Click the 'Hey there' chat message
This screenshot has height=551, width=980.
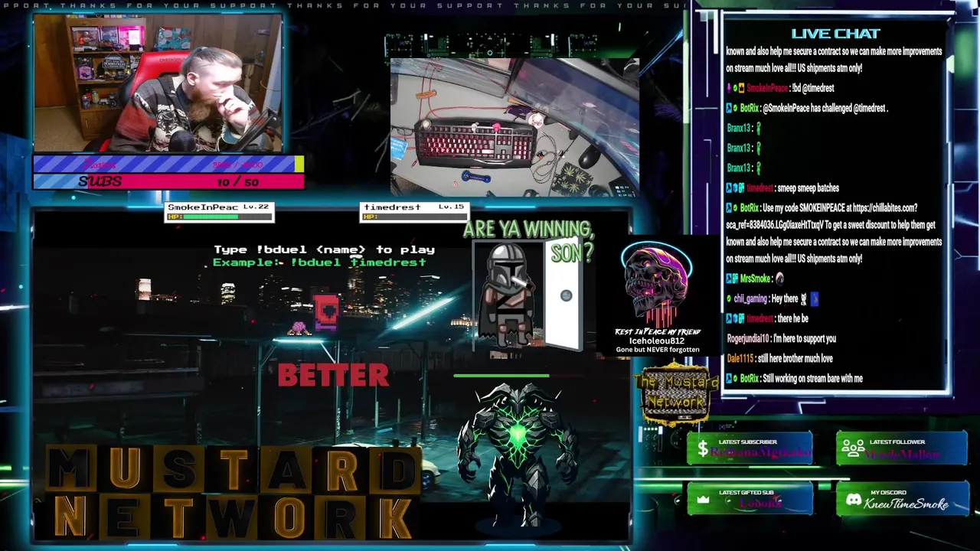[x=785, y=299]
